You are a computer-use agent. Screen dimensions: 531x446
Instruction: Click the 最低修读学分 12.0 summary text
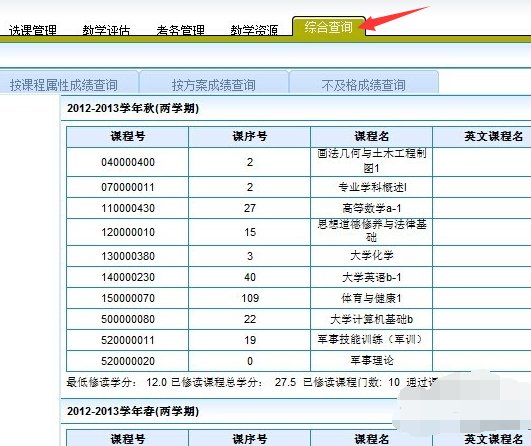[x=116, y=382]
